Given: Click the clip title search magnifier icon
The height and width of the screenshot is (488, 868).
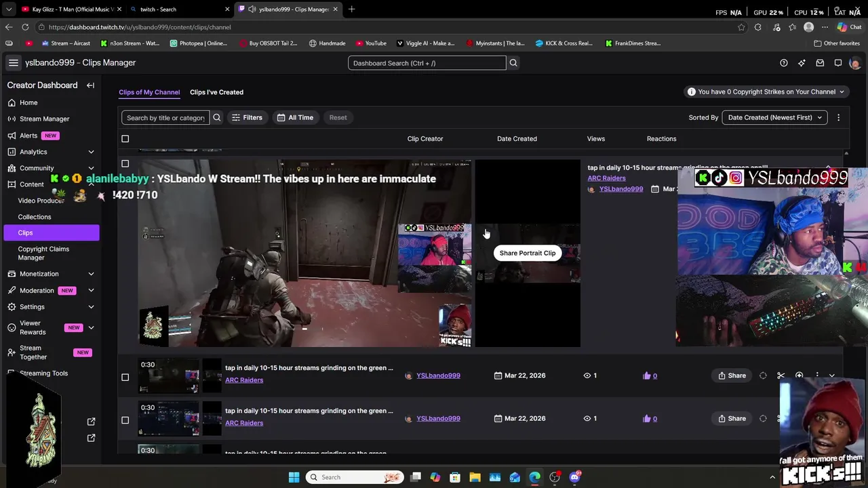Looking at the screenshot, I should pyautogui.click(x=217, y=117).
